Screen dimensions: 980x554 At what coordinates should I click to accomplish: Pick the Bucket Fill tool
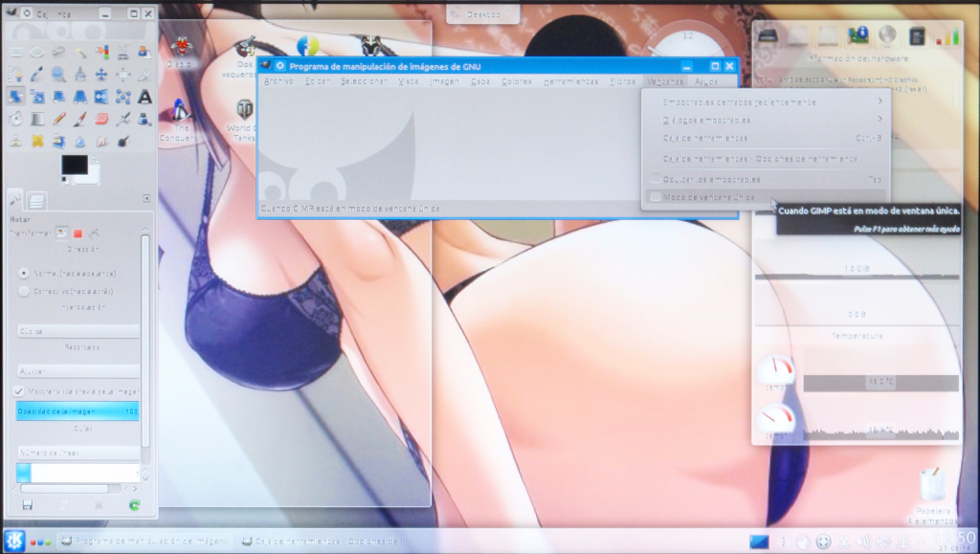click(15, 119)
